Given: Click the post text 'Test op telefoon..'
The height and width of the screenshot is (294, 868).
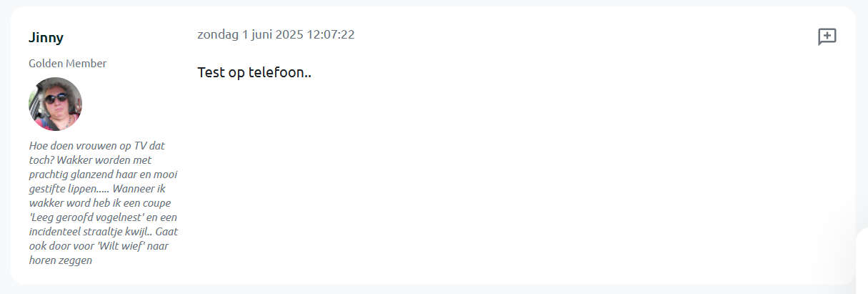Looking at the screenshot, I should pyautogui.click(x=254, y=72).
